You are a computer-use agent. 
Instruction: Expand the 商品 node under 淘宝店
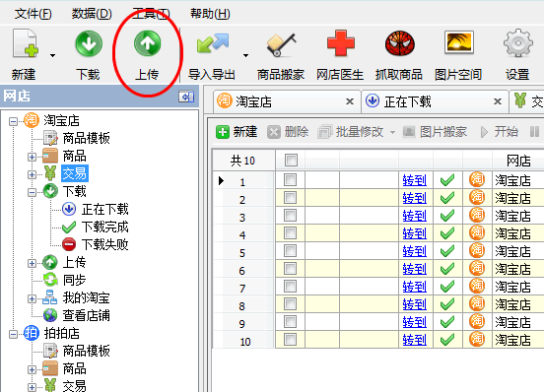pyautogui.click(x=32, y=157)
